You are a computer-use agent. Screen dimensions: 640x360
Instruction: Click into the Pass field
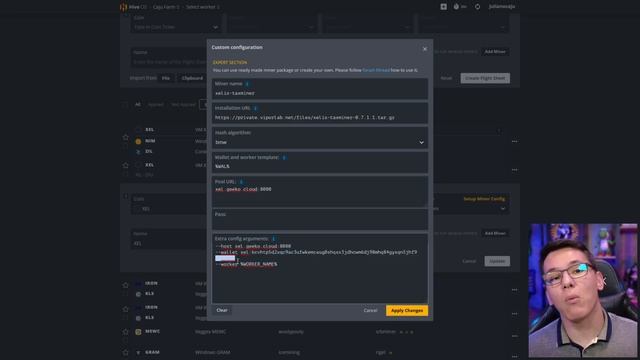coord(320,220)
